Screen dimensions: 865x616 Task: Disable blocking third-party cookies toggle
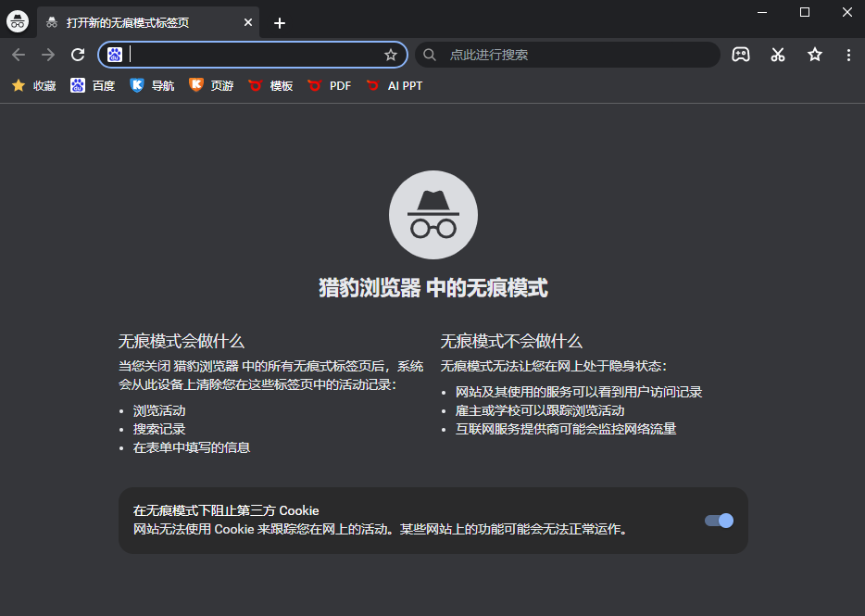pos(719,521)
